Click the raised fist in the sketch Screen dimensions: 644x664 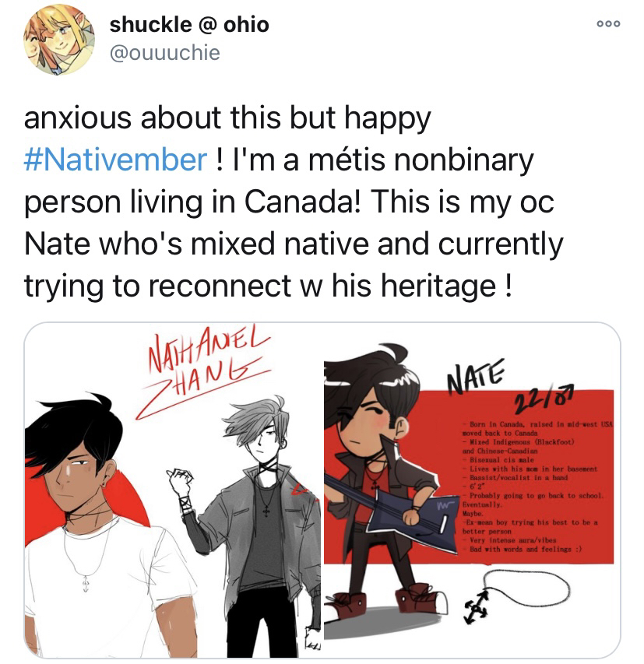tap(179, 483)
